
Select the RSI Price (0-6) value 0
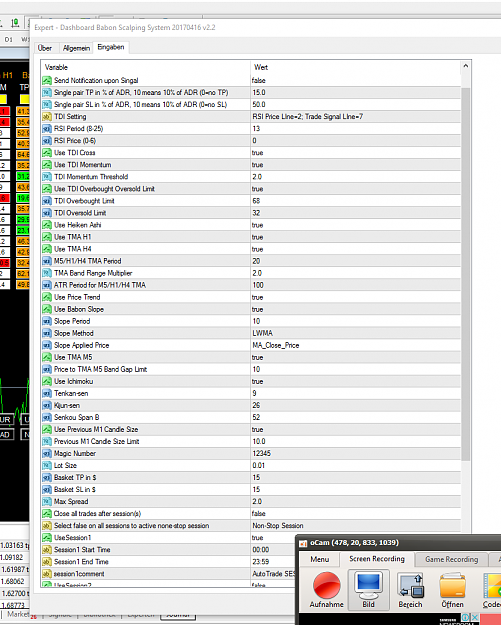254,141
